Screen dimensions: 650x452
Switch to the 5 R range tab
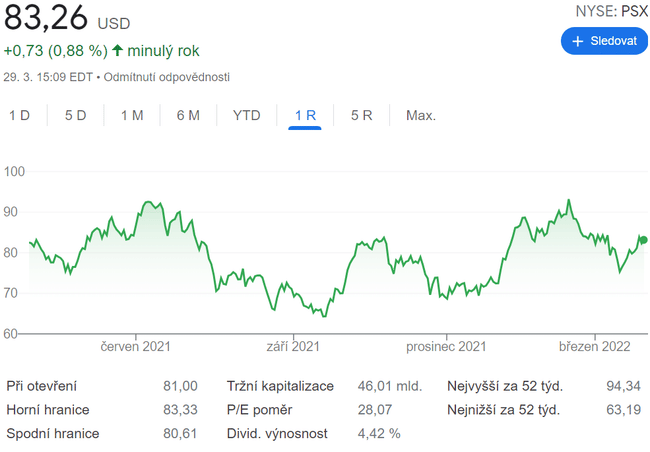(362, 115)
